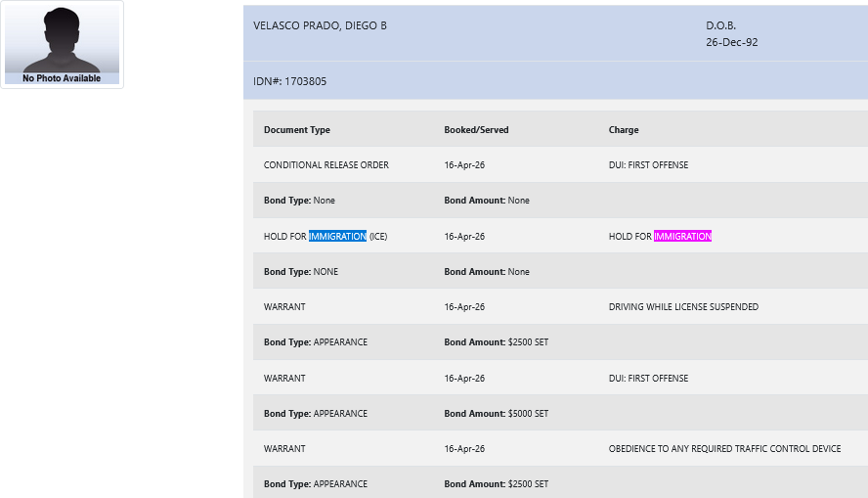Select the DRIVING WHILE LICENSE SUSPENDED charge

[x=683, y=307]
